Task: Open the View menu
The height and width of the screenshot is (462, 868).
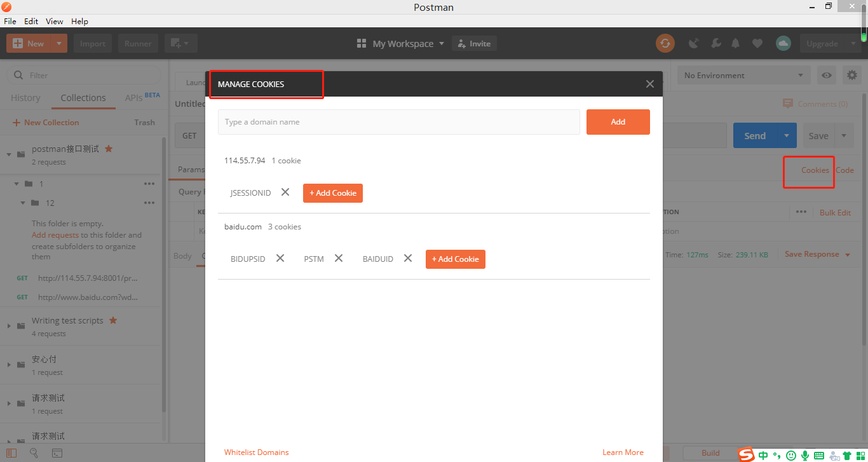Action: pos(55,21)
